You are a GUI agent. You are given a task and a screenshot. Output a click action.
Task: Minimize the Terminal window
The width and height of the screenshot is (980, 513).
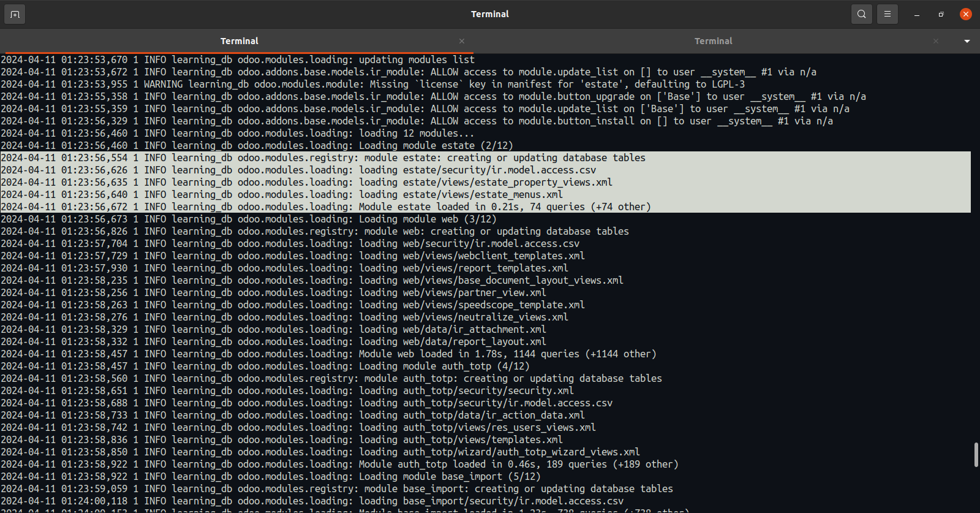pos(917,14)
